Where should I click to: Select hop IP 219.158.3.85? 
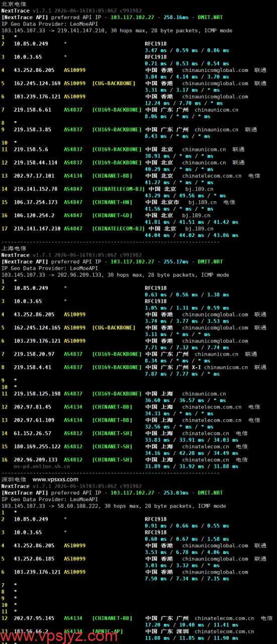[33, 129]
